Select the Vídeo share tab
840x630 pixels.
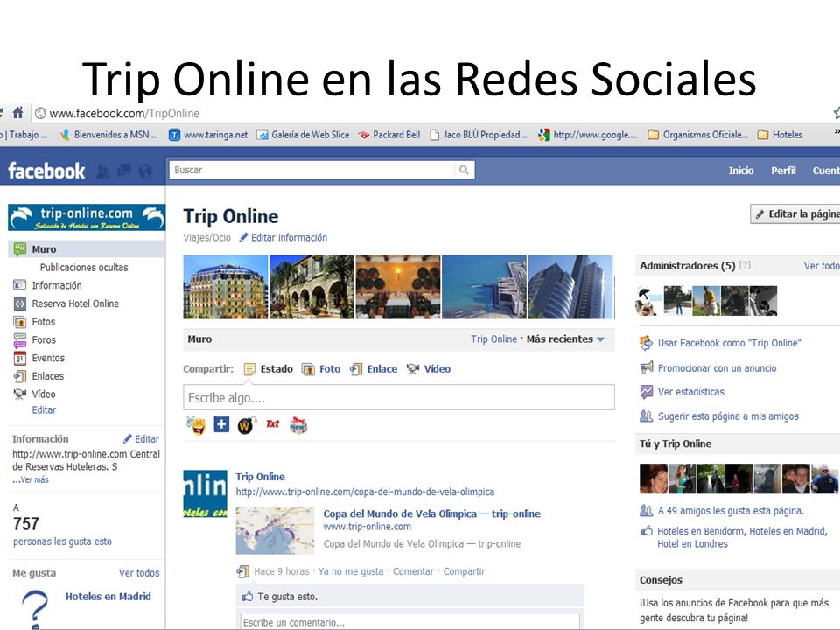coord(429,369)
